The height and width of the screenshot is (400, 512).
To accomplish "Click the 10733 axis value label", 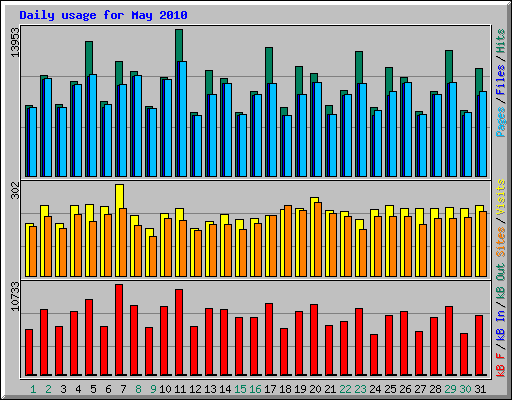I will coord(15,297).
